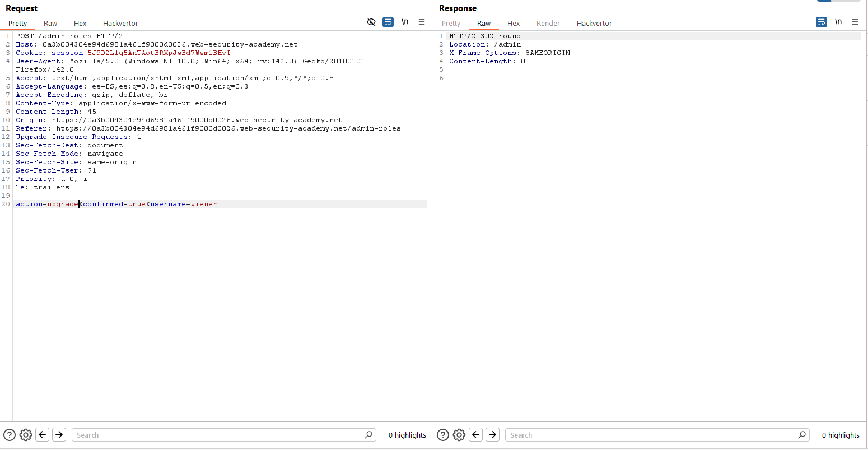
Task: Go to next match arrow in Request
Action: [x=59, y=435]
